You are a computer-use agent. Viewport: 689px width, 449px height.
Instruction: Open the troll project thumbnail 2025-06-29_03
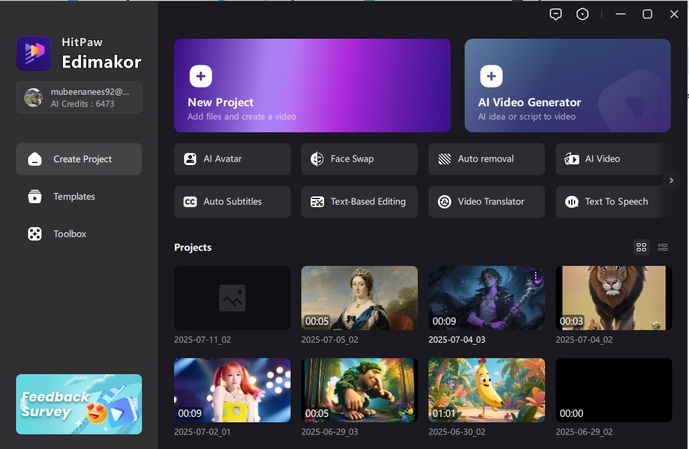coord(359,390)
